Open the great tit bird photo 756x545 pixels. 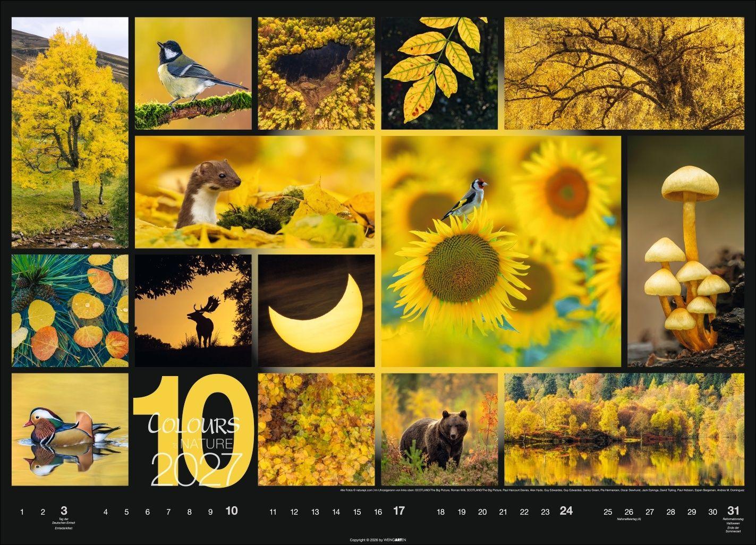point(192,74)
